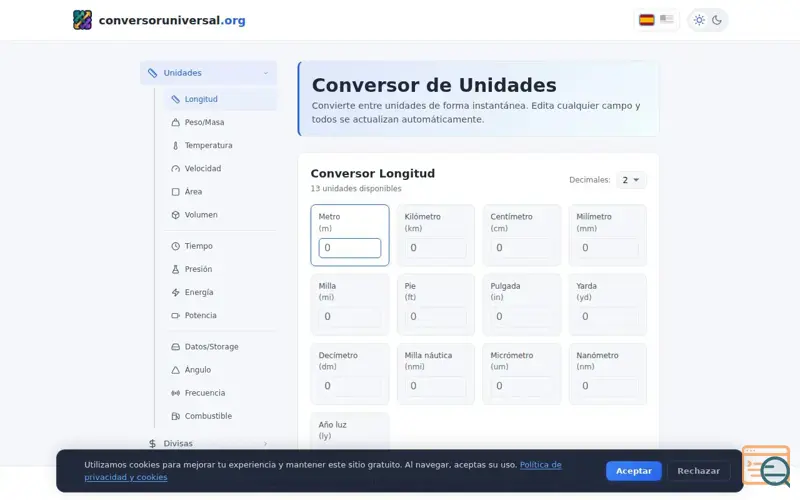
Task: Click the '13 unidades disponibles' text
Action: 356,189
